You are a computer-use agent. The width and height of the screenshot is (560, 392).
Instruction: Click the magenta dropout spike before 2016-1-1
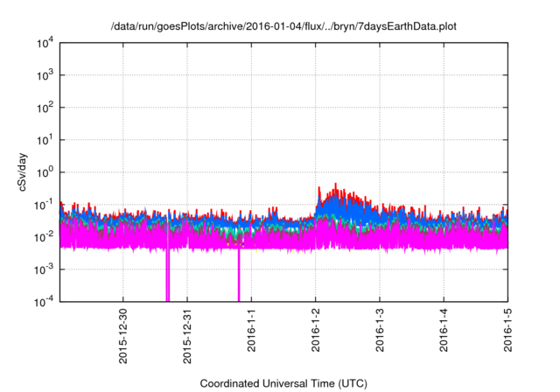tap(239, 275)
